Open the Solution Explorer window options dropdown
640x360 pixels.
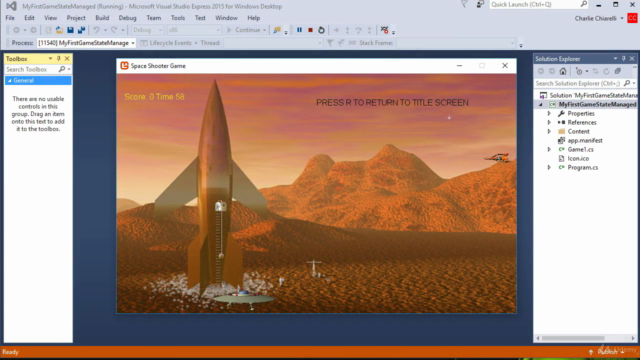pyautogui.click(x=615, y=59)
